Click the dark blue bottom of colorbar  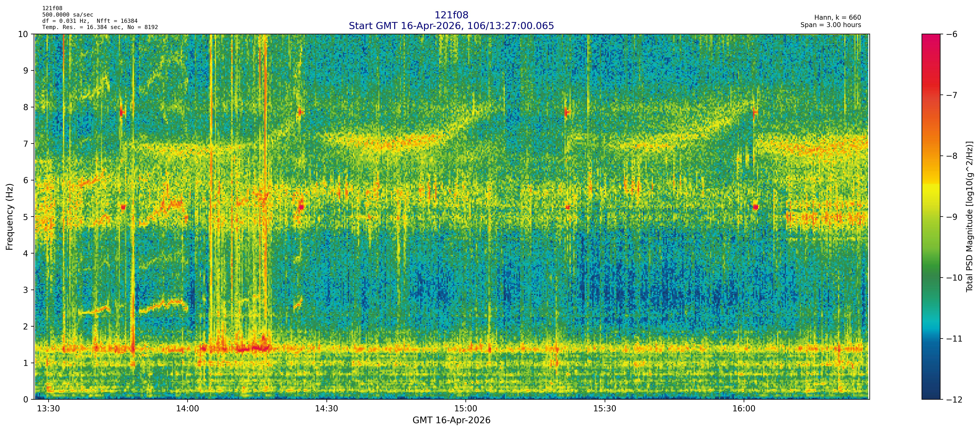(931, 394)
